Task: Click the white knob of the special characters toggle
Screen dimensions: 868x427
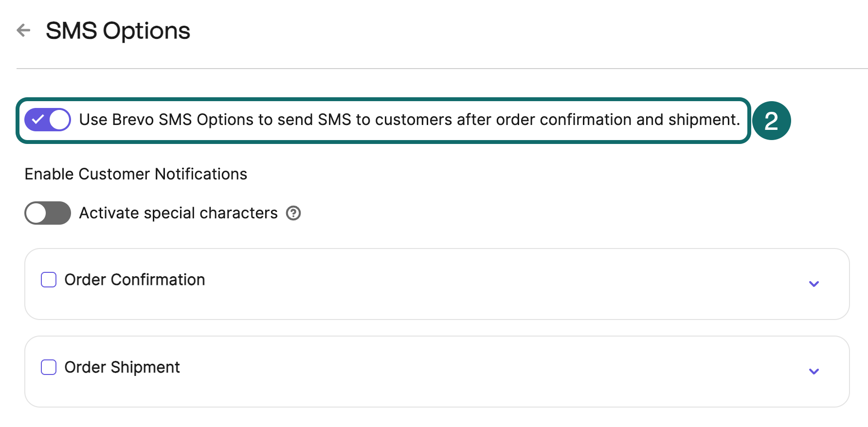Action: pos(36,213)
